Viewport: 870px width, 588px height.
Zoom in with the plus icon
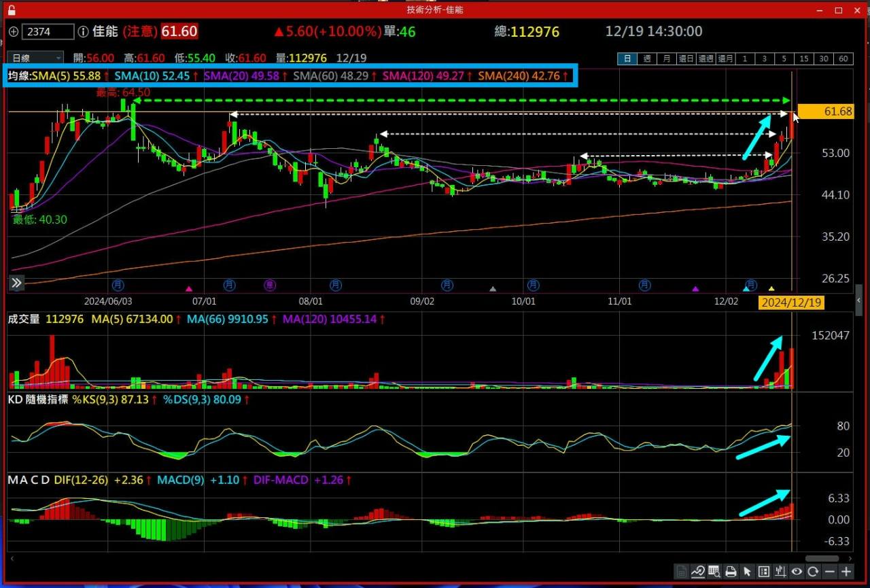coord(846,572)
